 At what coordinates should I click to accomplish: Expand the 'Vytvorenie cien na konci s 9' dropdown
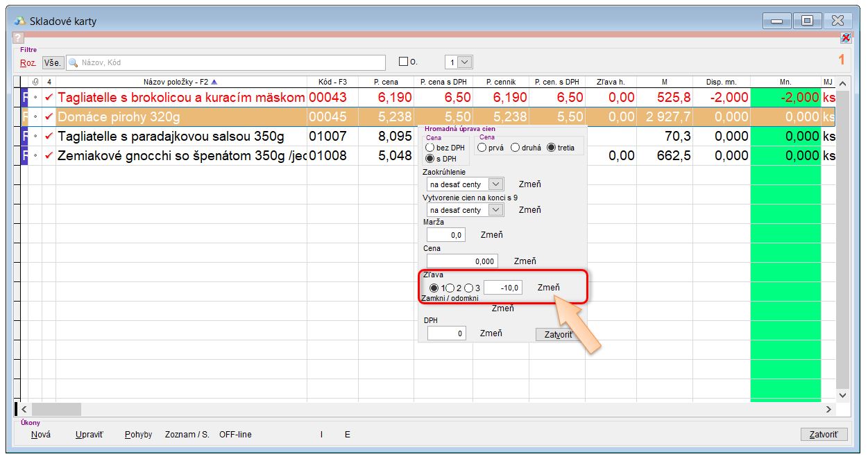(x=495, y=210)
